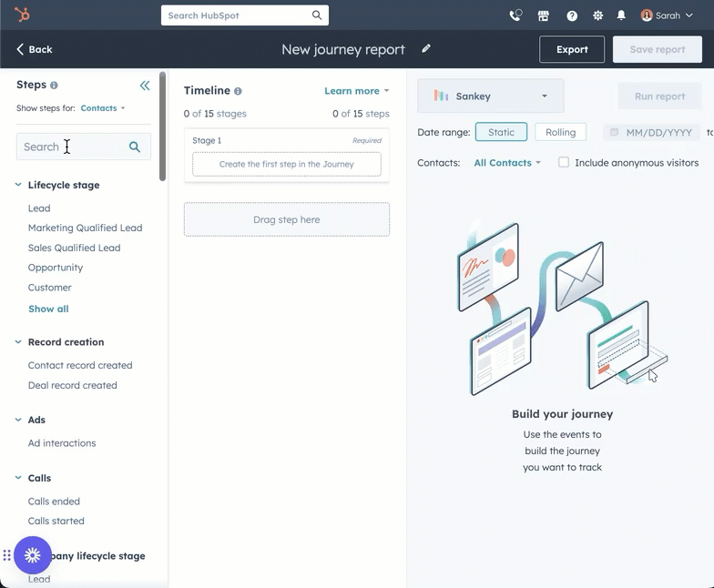Open the notifications bell

point(621,15)
